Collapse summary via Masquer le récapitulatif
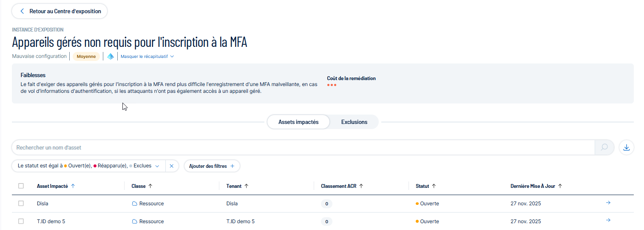 coord(147,56)
